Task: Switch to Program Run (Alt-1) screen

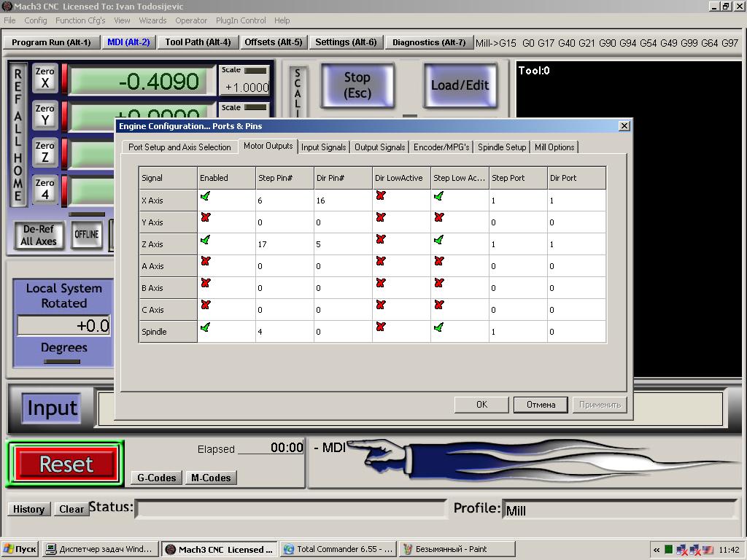Action: (51, 42)
